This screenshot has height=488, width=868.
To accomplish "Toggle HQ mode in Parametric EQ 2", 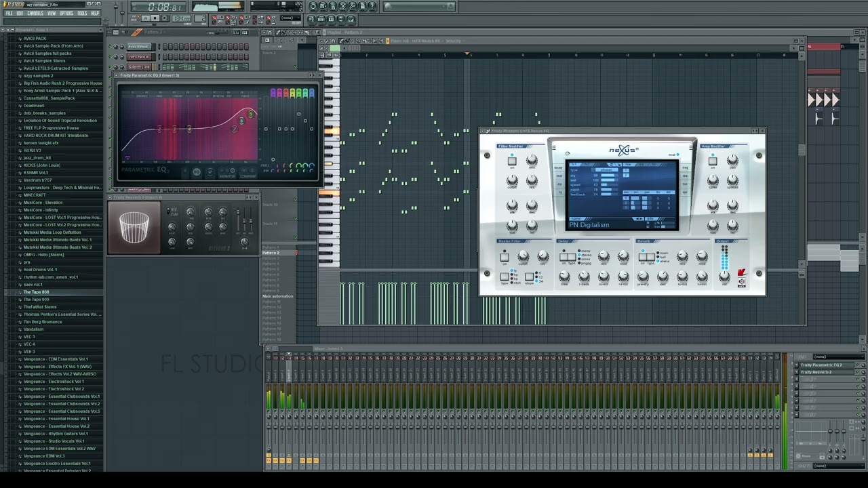I will (197, 172).
